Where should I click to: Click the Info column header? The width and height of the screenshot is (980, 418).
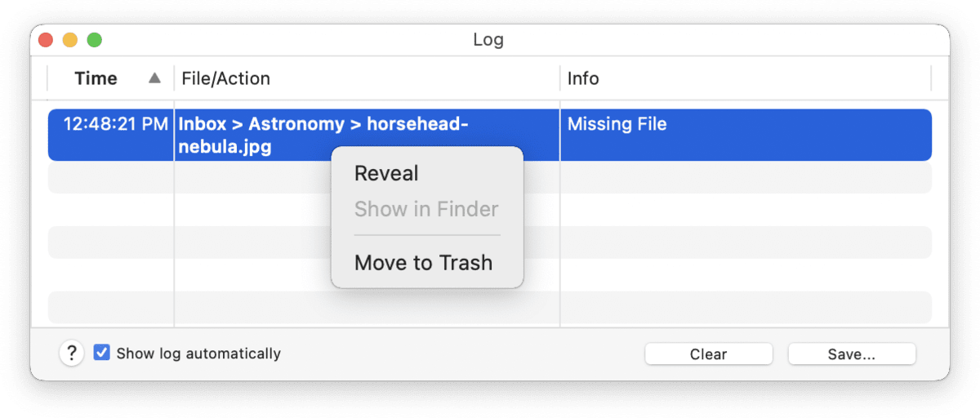[583, 78]
